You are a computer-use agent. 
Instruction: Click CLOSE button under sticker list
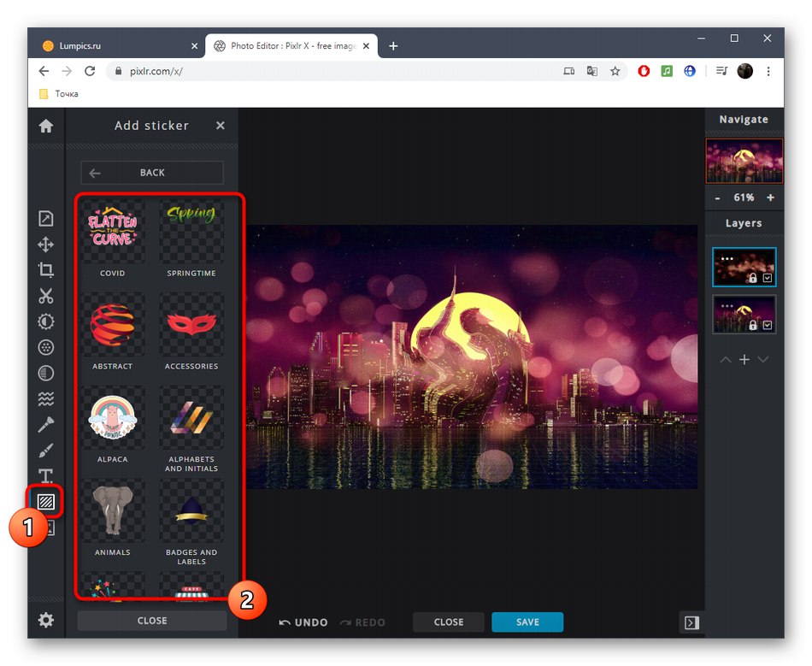point(152,621)
